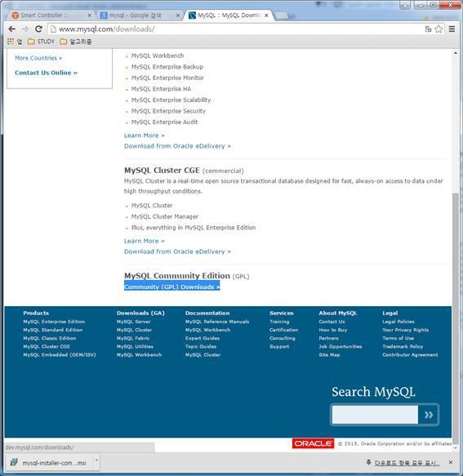Open Terms of Use footer link
463x476 pixels.
pyautogui.click(x=398, y=338)
